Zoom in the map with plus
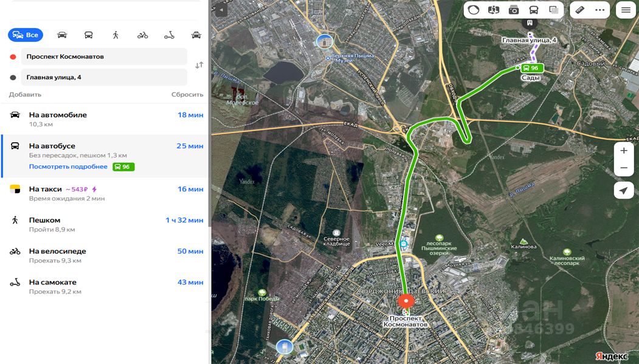 click(624, 151)
